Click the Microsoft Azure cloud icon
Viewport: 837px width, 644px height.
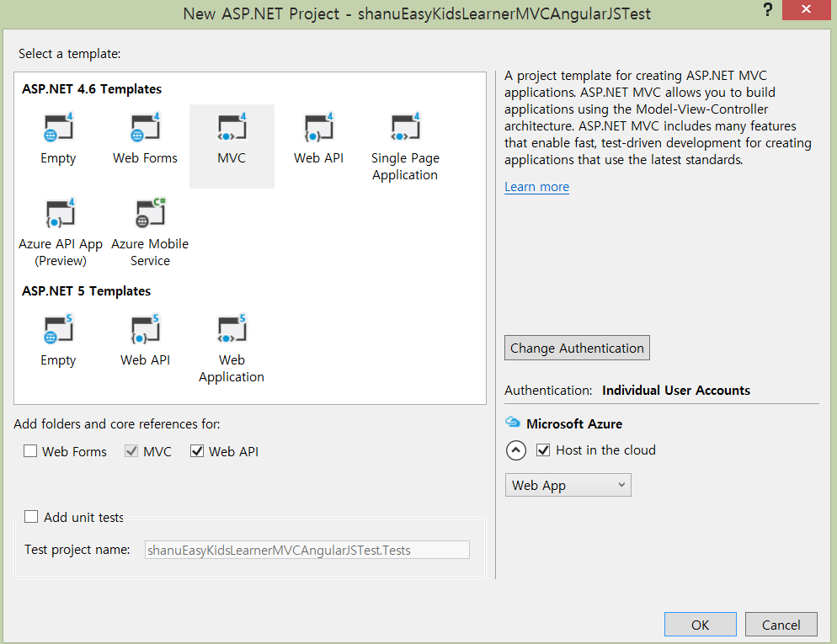point(513,423)
